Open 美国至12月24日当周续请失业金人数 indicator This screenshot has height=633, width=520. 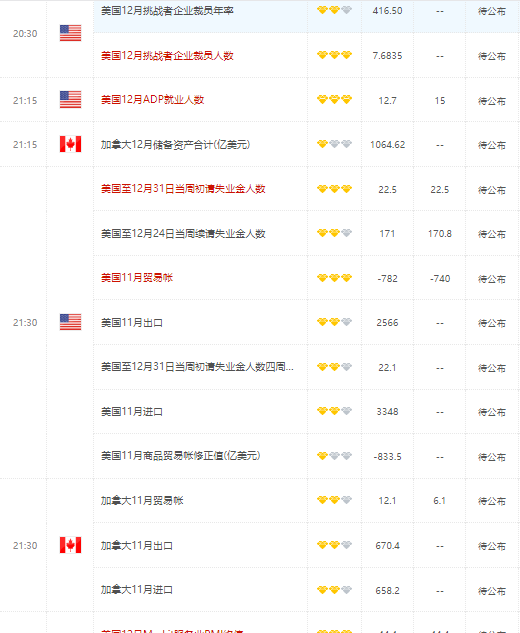point(183,233)
